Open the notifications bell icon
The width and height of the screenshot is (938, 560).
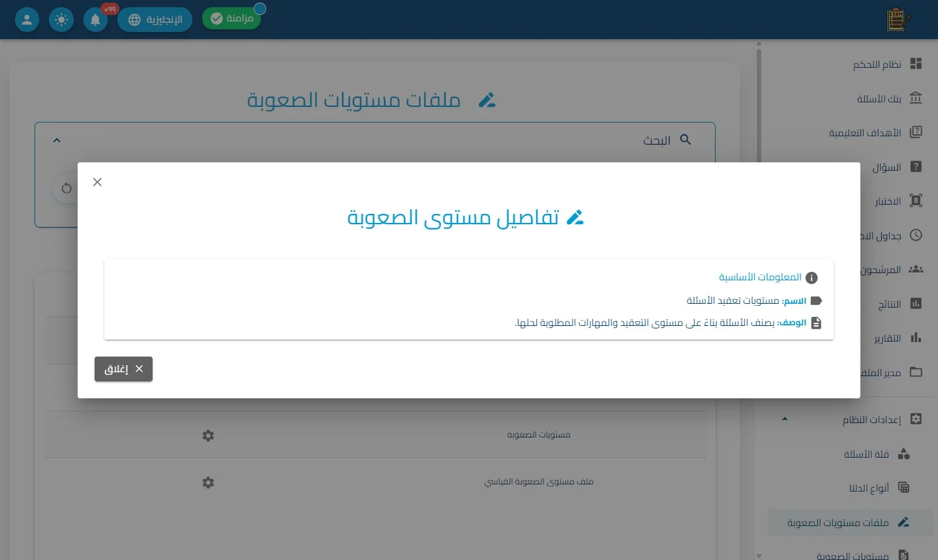coord(95,20)
